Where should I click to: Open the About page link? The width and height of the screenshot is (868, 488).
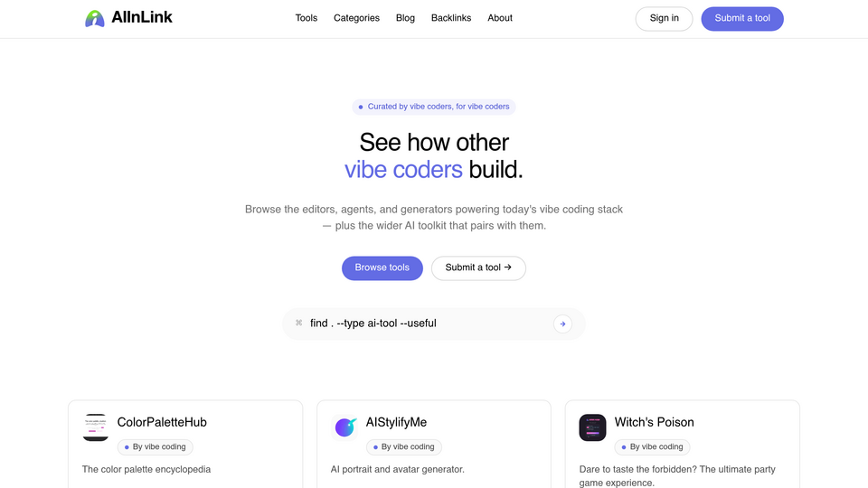click(x=500, y=18)
